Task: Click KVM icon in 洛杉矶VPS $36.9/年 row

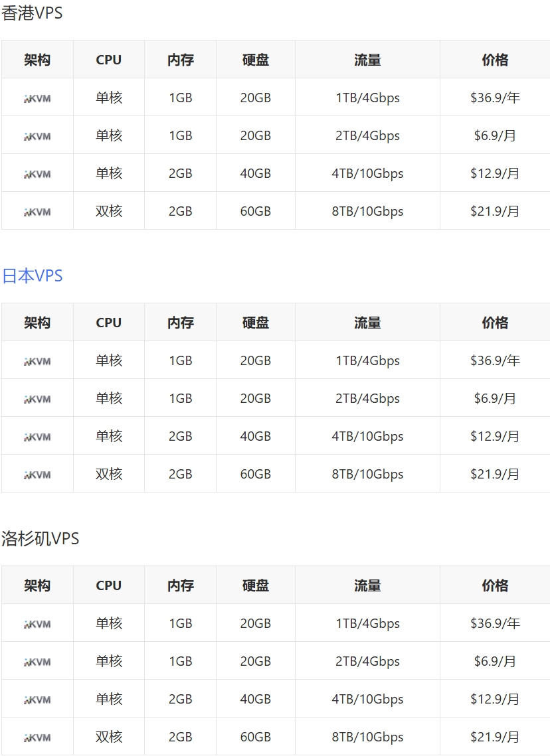Action: coord(37,624)
